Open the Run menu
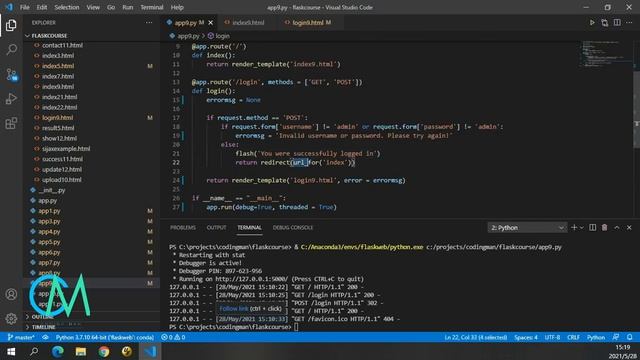The image size is (640, 360). coord(128,7)
